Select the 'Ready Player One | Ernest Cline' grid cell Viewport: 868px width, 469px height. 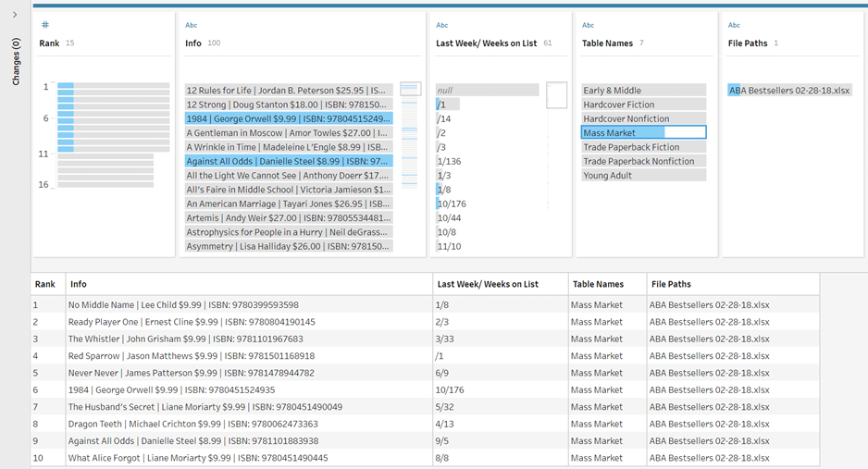pyautogui.click(x=249, y=322)
